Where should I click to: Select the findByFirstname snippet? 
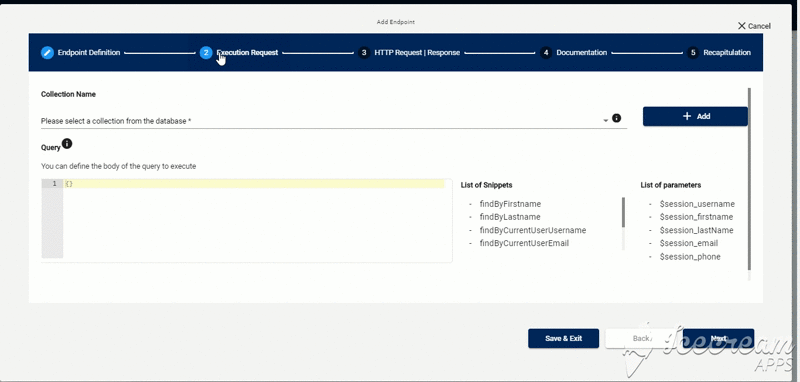pyautogui.click(x=510, y=204)
